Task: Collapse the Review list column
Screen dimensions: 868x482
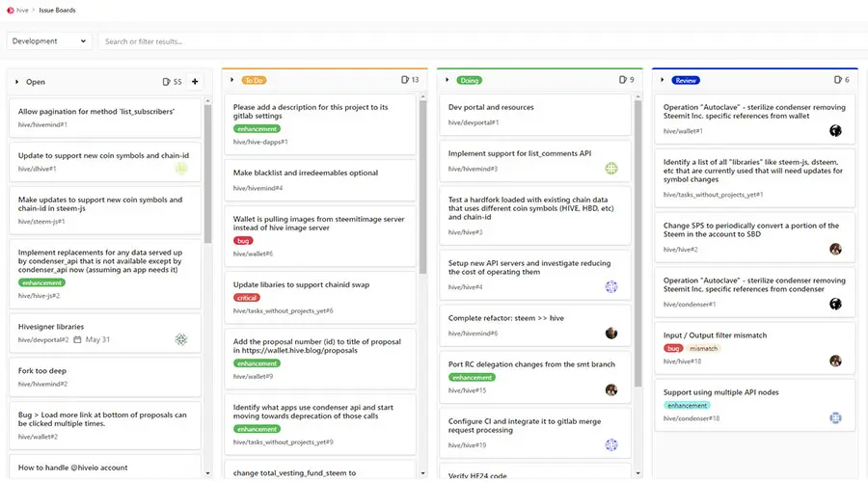Action: point(663,80)
